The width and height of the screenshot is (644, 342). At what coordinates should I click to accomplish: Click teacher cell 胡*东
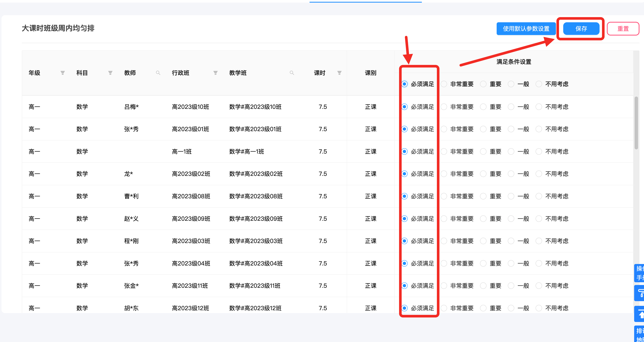(x=132, y=308)
